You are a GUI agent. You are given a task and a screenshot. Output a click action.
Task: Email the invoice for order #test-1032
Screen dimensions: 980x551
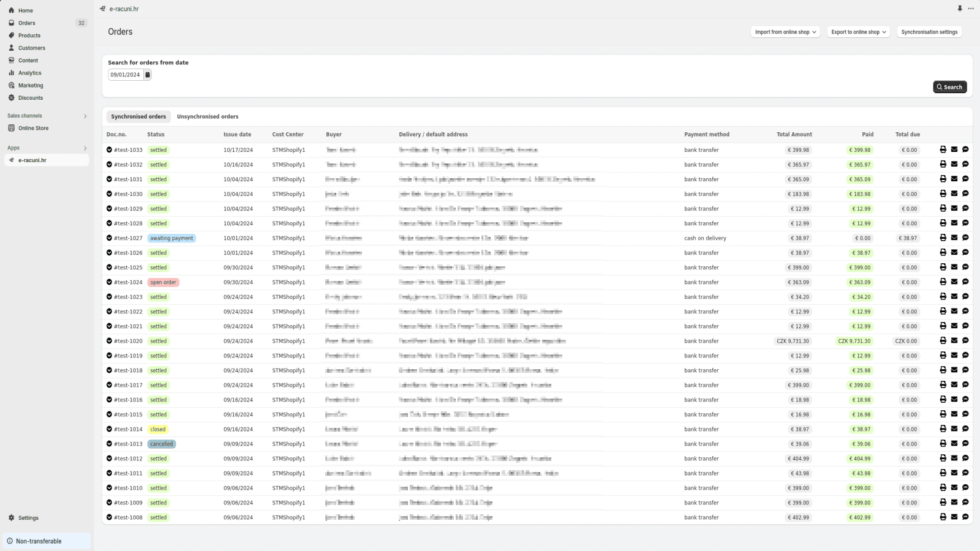(x=954, y=164)
